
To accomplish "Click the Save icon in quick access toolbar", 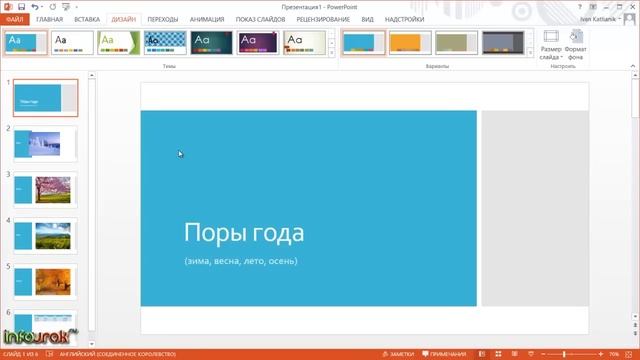I will click(22, 7).
